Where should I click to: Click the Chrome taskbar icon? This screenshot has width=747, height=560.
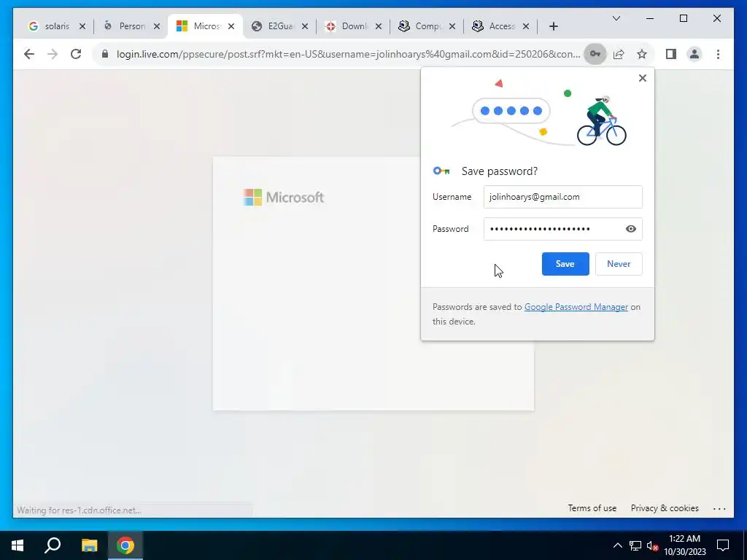point(125,545)
